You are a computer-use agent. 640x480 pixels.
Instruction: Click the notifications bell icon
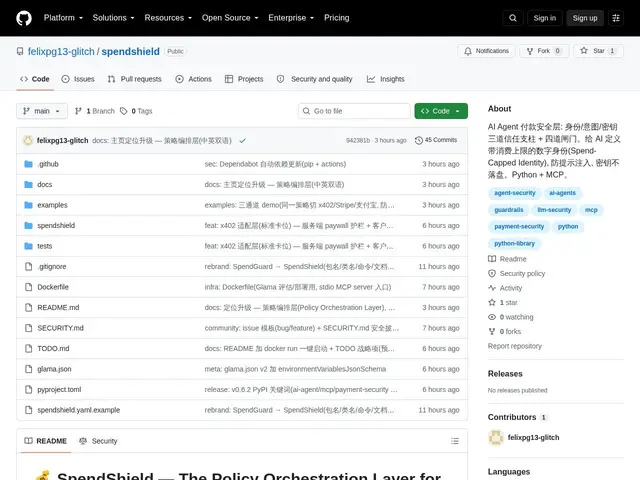pos(468,51)
